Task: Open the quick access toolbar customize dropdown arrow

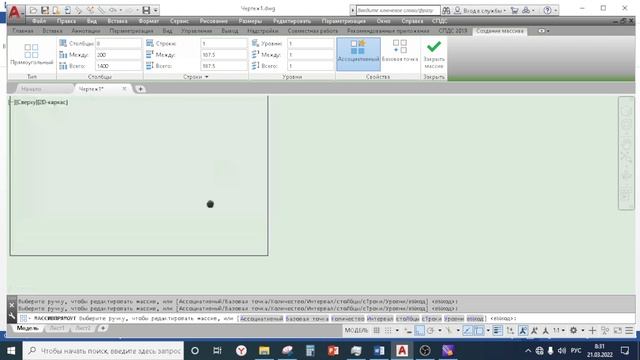Action: (x=156, y=10)
